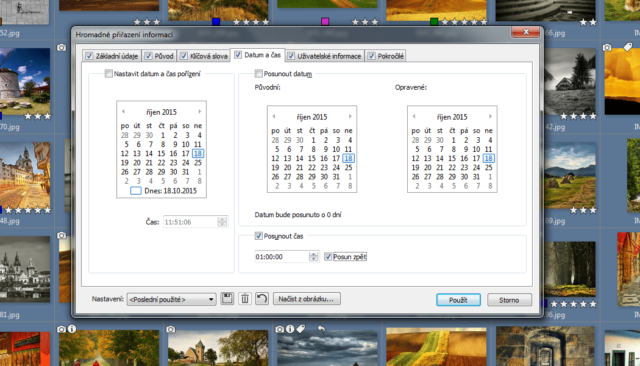
Task: Select the old town street thumbnail
Action: [x=25, y=175]
